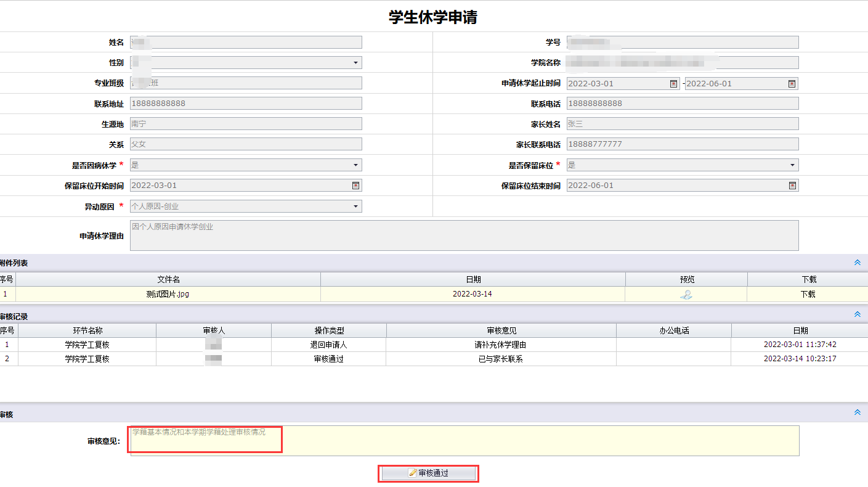
Task: Collapse the 审核记录 panel
Action: coord(857,314)
